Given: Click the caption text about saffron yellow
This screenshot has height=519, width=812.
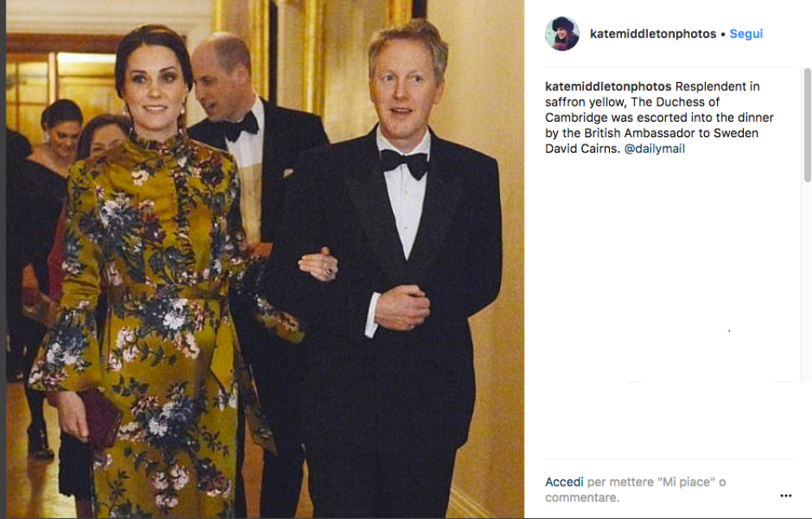Looking at the screenshot, I should [659, 118].
